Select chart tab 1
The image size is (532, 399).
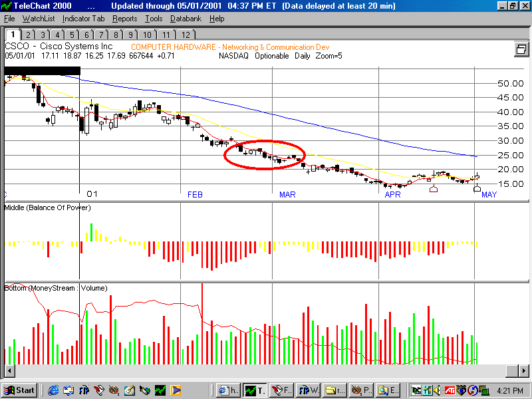coord(13,35)
